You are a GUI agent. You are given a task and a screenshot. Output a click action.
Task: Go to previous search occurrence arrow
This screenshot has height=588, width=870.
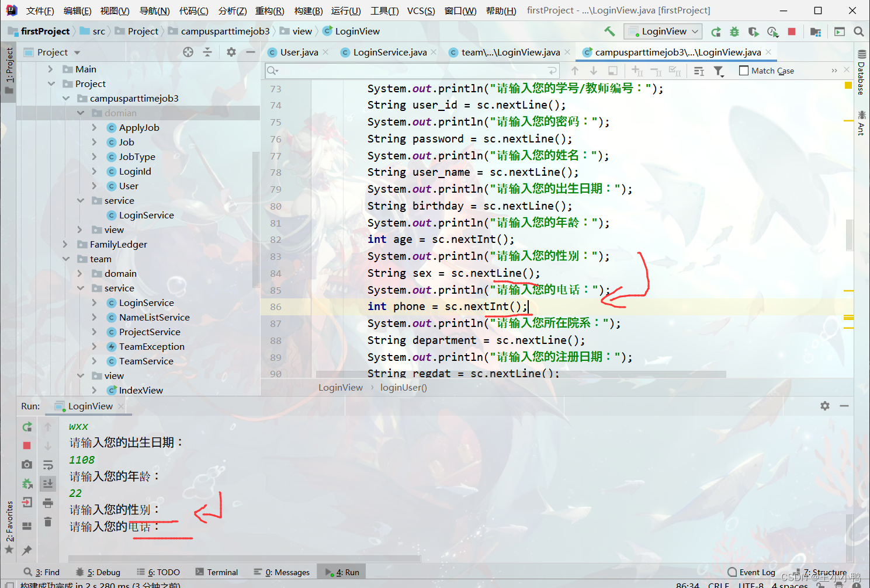tap(575, 71)
